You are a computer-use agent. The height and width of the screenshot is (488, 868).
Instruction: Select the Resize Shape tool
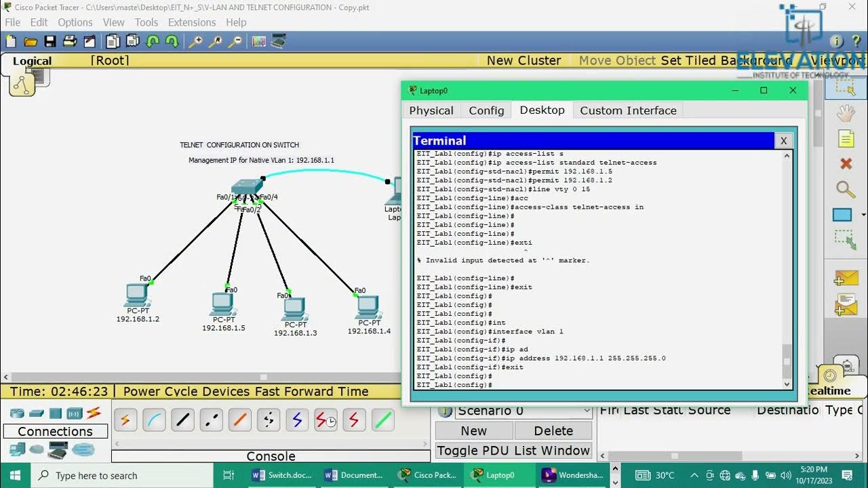click(x=845, y=240)
